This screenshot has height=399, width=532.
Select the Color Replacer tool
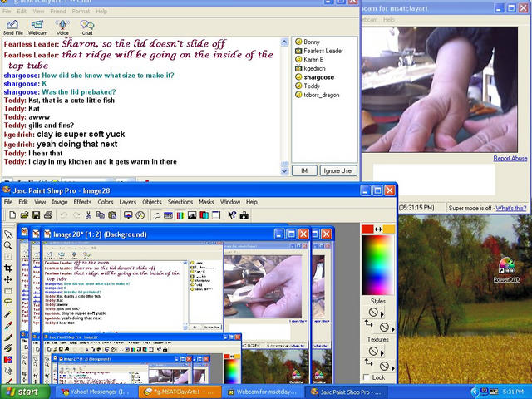pos(7,359)
